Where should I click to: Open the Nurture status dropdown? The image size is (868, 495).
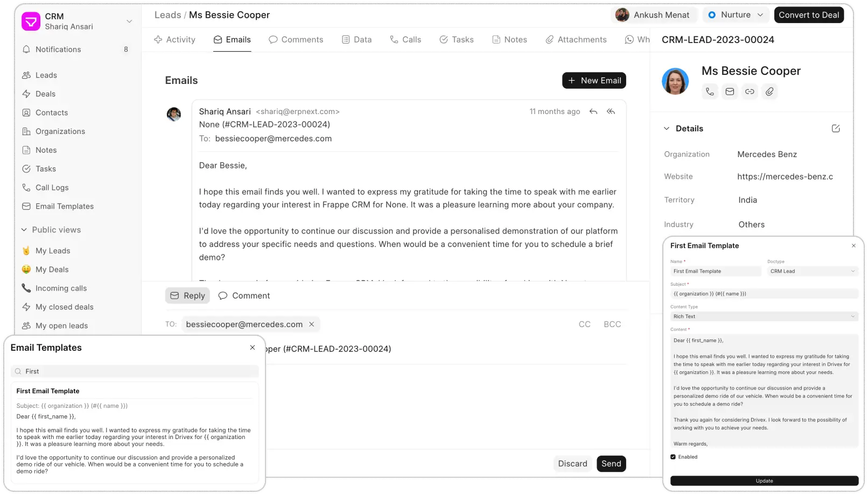point(736,15)
